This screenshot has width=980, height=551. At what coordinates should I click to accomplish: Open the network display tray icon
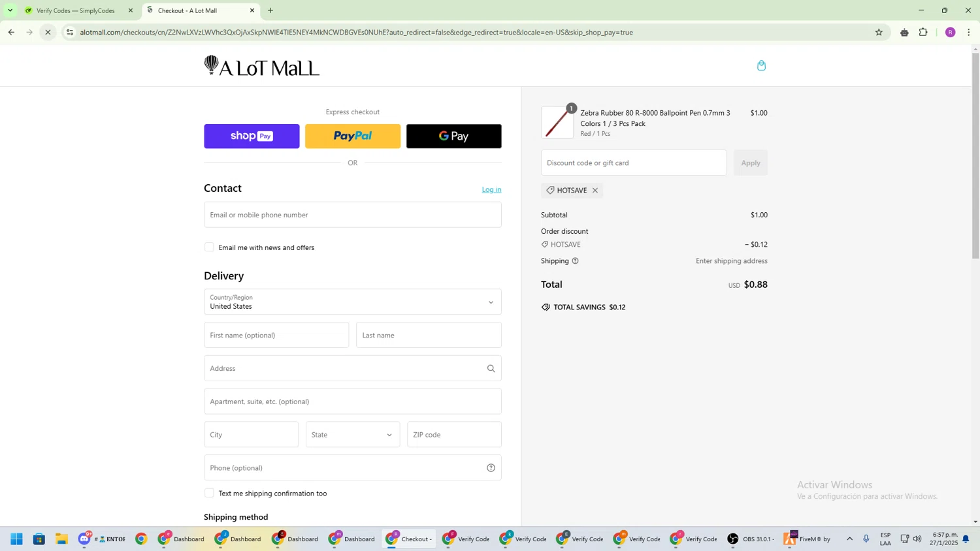pyautogui.click(x=904, y=539)
